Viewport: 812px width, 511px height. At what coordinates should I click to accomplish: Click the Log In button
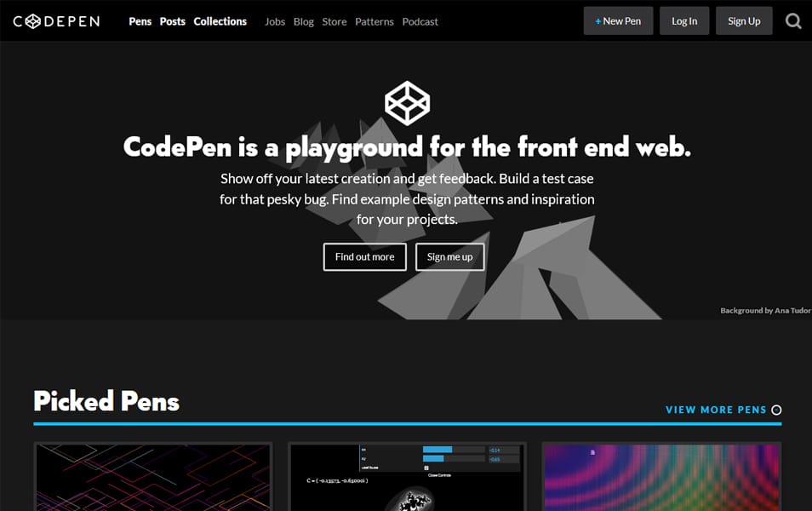684,20
